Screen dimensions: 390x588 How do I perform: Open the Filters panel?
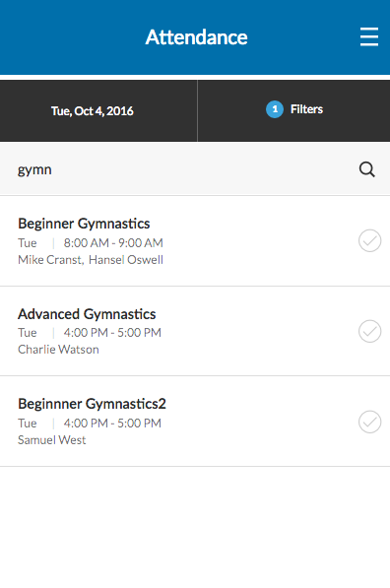(x=294, y=111)
